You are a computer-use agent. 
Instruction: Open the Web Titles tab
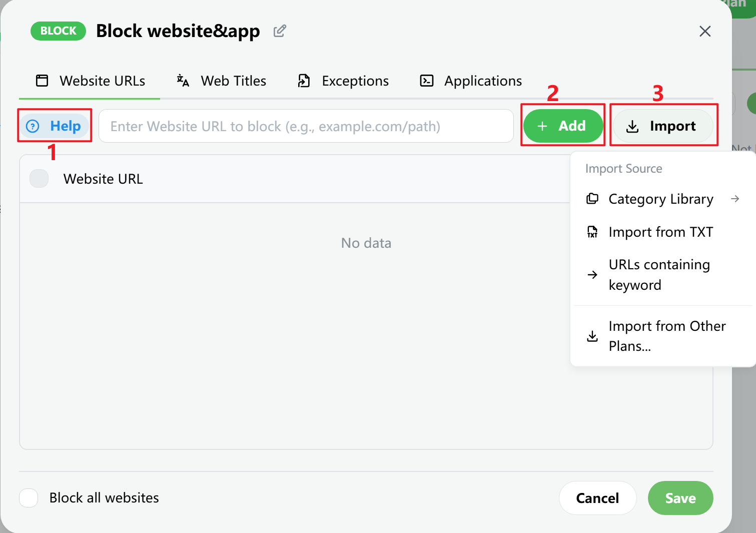(x=221, y=81)
